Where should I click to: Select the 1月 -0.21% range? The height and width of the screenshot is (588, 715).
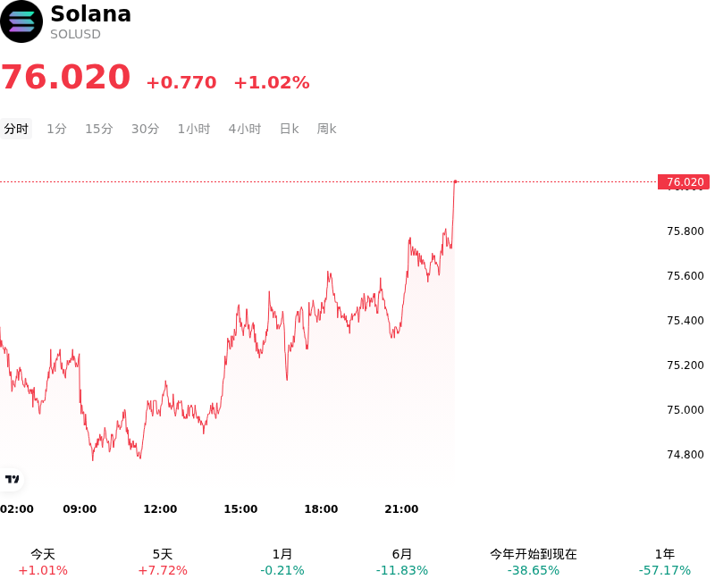282,562
